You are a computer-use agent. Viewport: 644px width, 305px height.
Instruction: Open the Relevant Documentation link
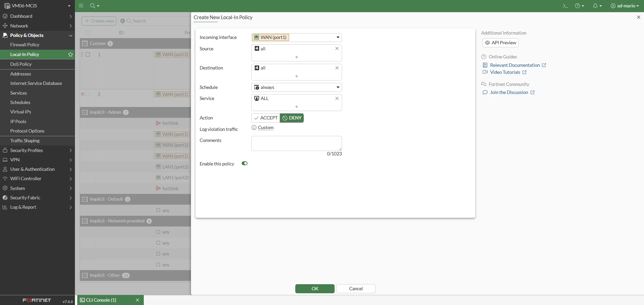tap(515, 65)
